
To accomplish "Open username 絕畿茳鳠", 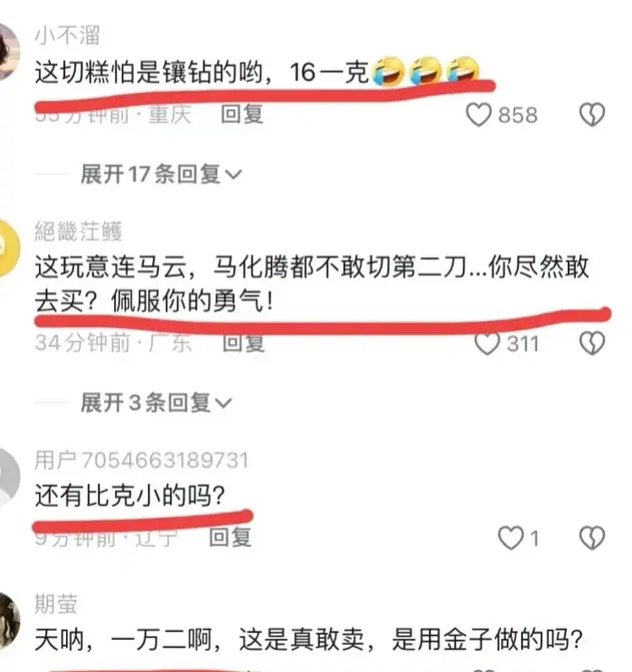I will coord(79,232).
